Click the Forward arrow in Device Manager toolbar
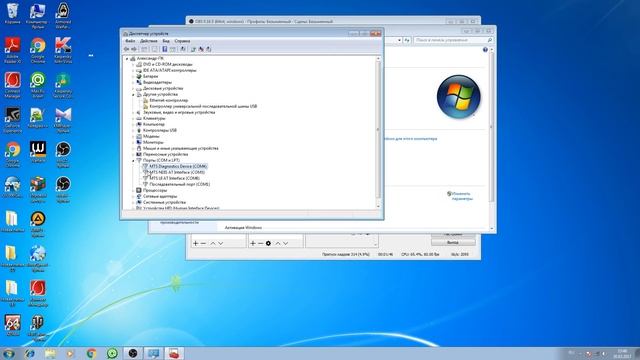 click(134, 49)
